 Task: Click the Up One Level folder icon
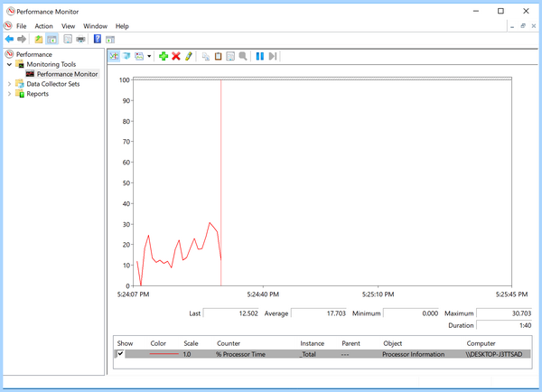[x=39, y=39]
